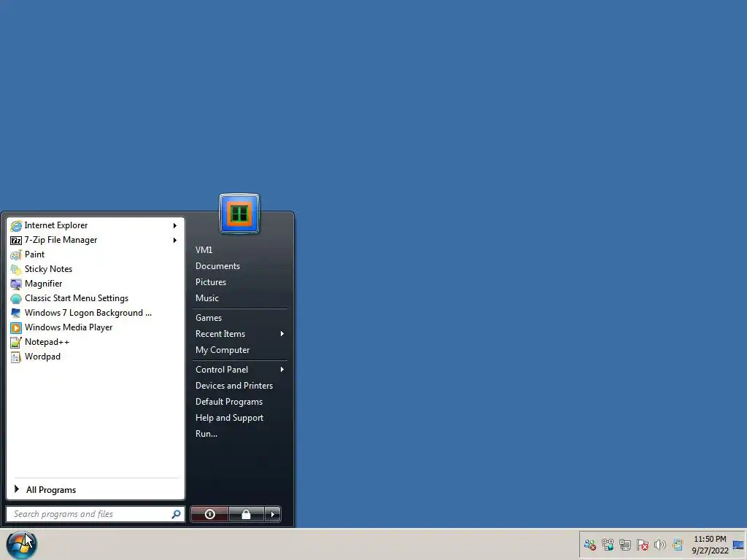Lock the computer with padlock button

pyautogui.click(x=246, y=514)
